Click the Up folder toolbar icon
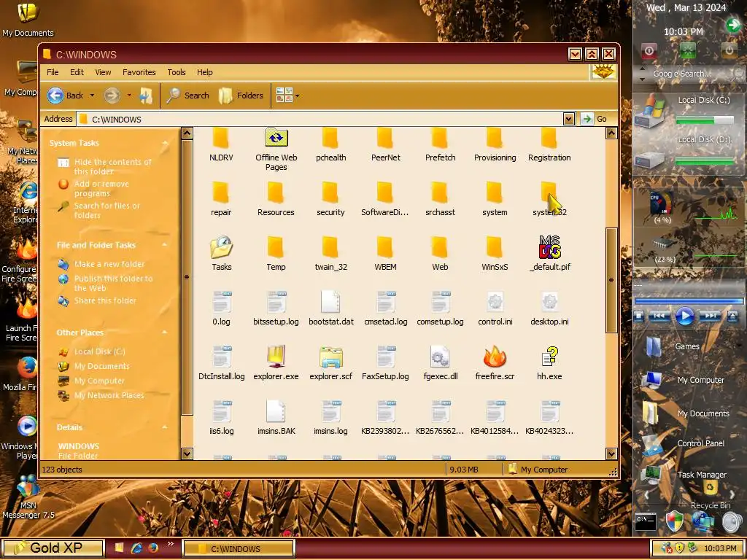747x560 pixels. 146,96
